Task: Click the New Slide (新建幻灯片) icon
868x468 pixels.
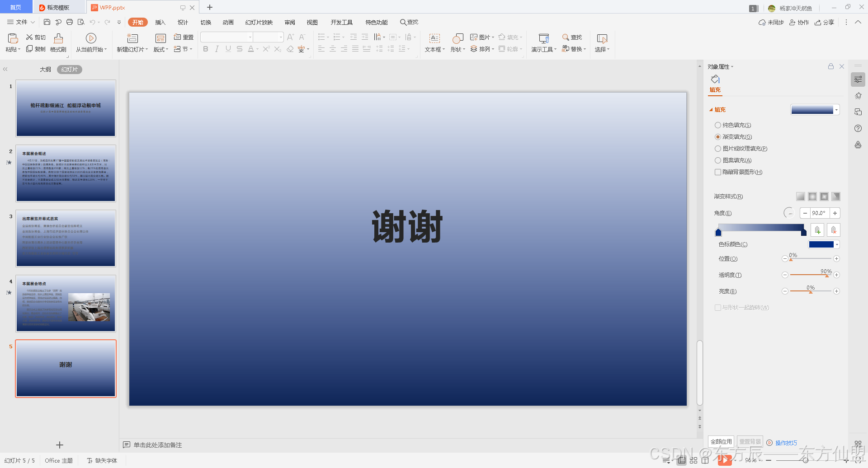Action: [132, 38]
